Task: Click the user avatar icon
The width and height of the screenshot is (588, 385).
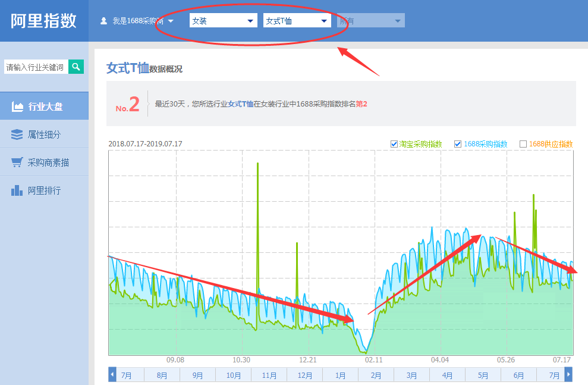Action: (104, 21)
